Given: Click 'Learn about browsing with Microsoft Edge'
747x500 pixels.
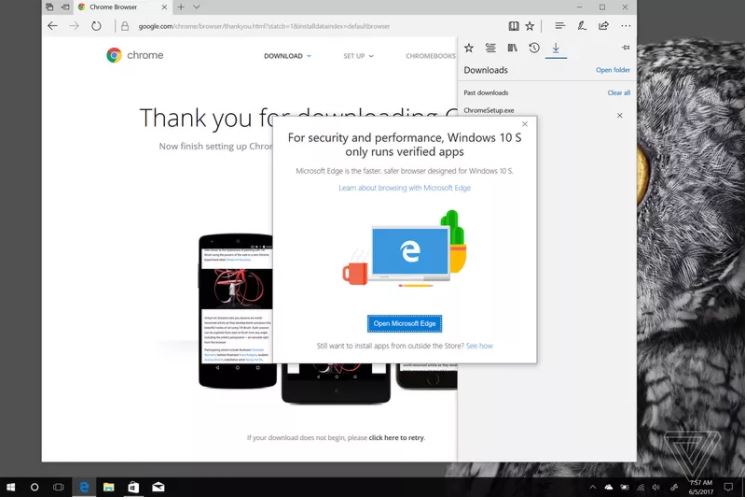Looking at the screenshot, I should tap(404, 188).
